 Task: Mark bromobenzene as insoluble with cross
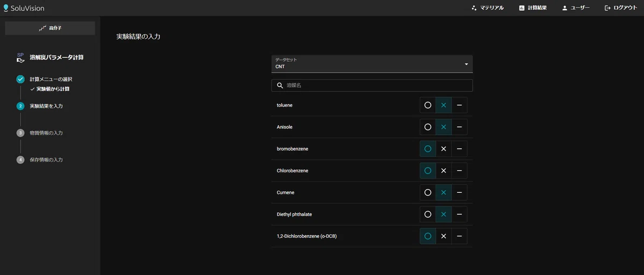click(443, 149)
